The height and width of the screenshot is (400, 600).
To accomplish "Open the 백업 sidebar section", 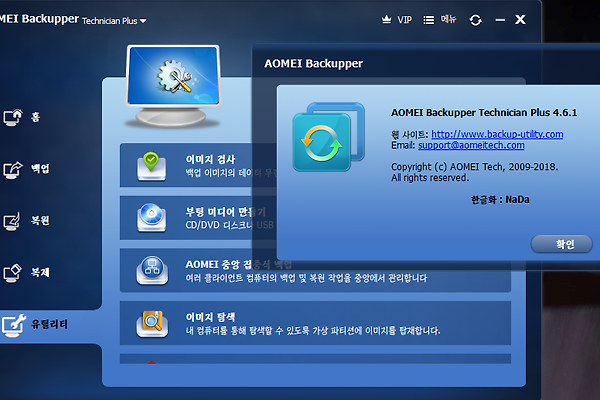I will pyautogui.click(x=35, y=168).
